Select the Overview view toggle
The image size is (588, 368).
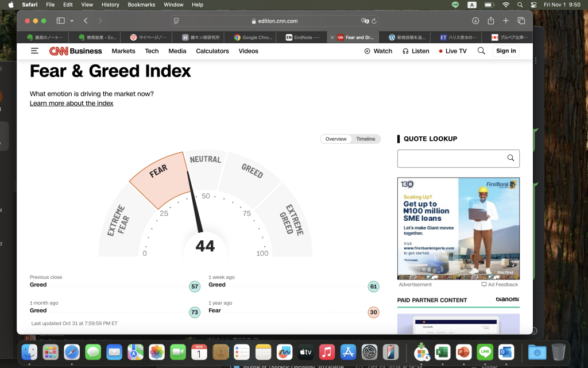336,139
